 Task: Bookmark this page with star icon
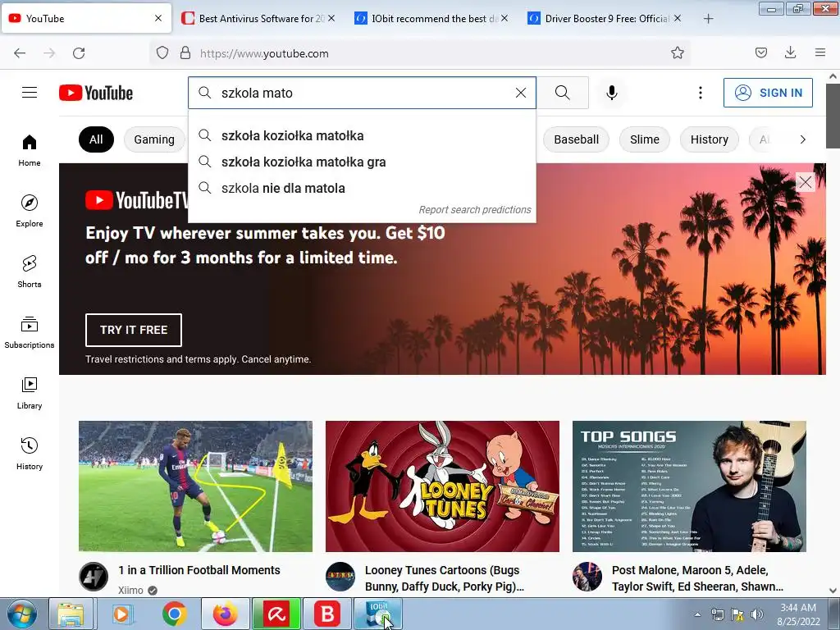coord(677,53)
